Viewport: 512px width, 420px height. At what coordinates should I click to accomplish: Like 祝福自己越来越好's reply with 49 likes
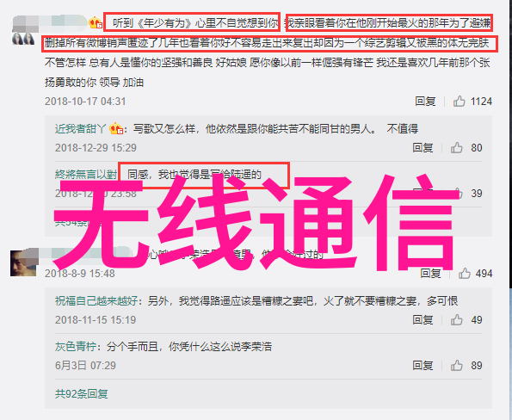pyautogui.click(x=456, y=319)
